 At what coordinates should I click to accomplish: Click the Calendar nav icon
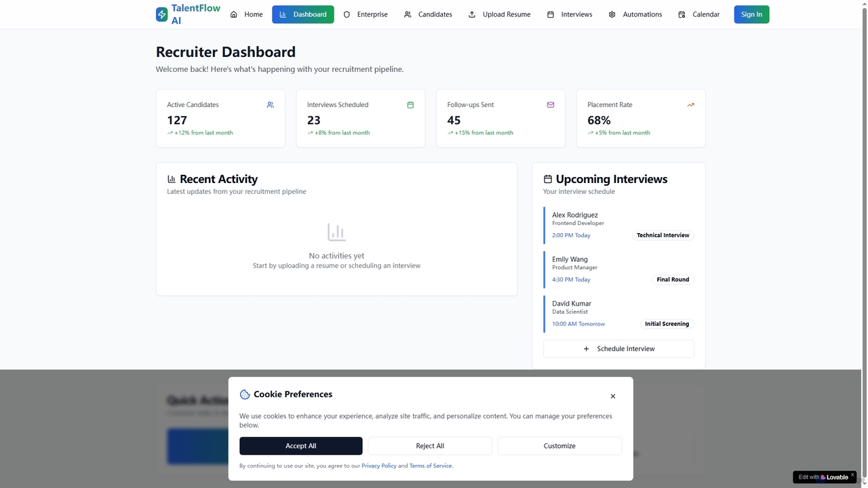[682, 14]
